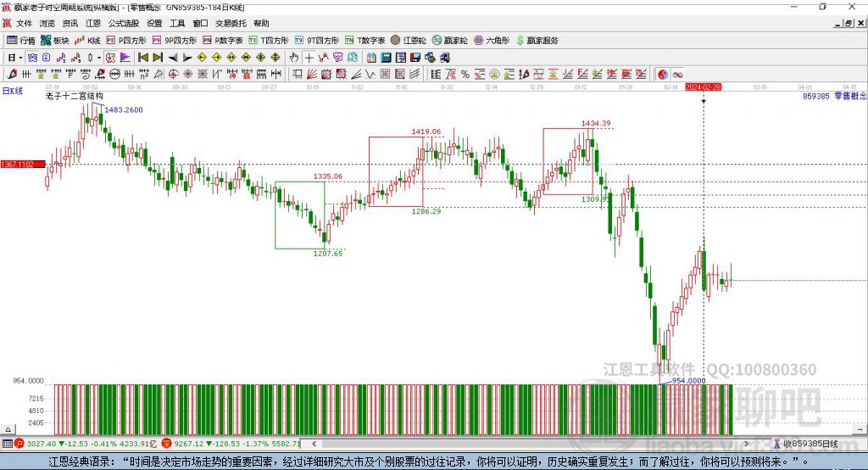This screenshot has width=868, height=470.
Task: Jump to last bar icon
Action: coord(158,57)
